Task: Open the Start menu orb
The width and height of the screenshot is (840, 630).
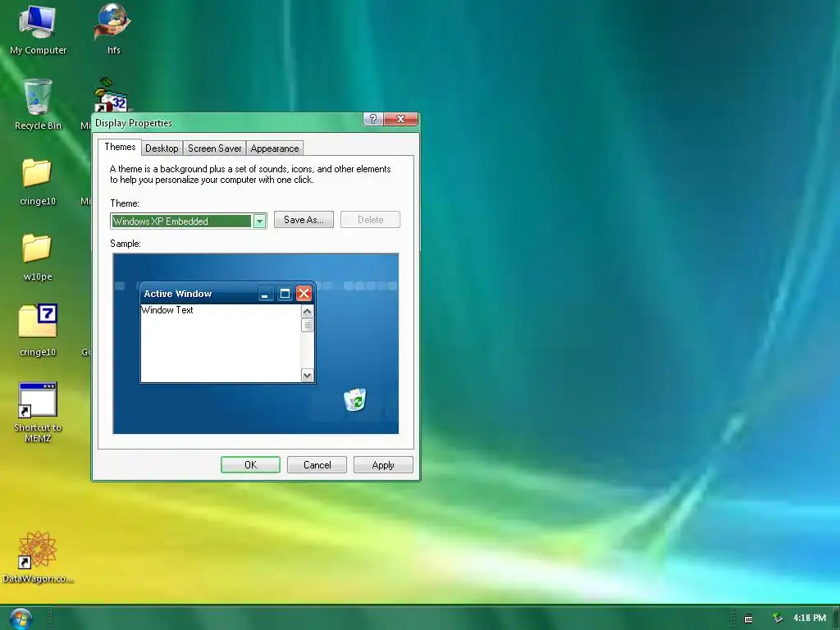Action: [x=21, y=619]
